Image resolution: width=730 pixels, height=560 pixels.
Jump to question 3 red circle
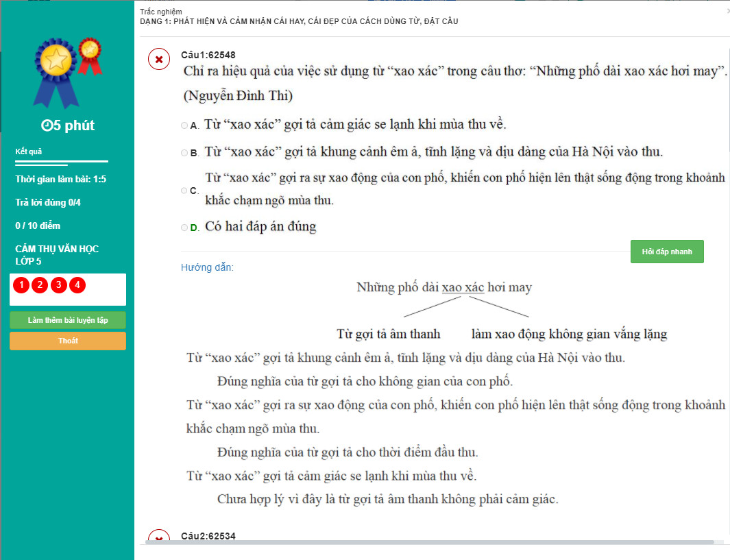[x=59, y=285]
